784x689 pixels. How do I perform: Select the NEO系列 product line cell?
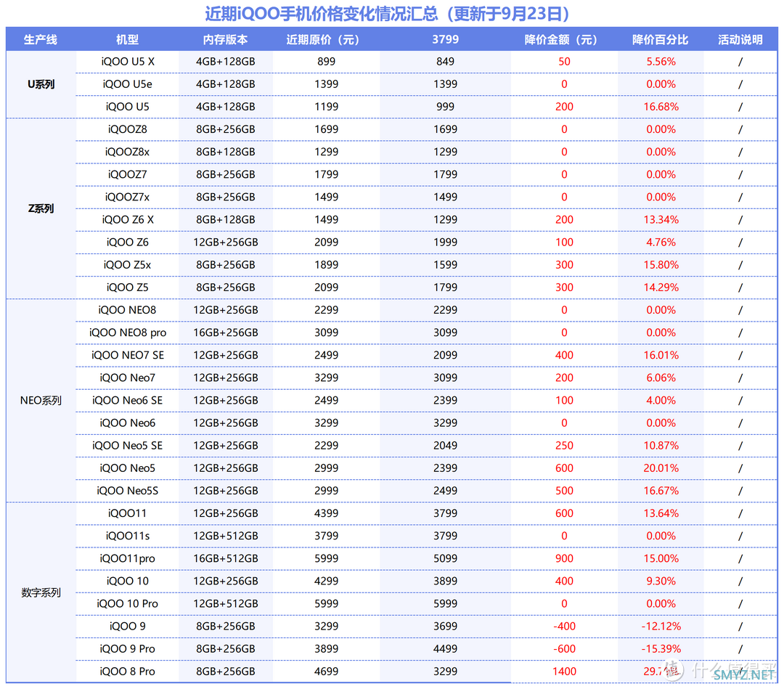coord(41,401)
